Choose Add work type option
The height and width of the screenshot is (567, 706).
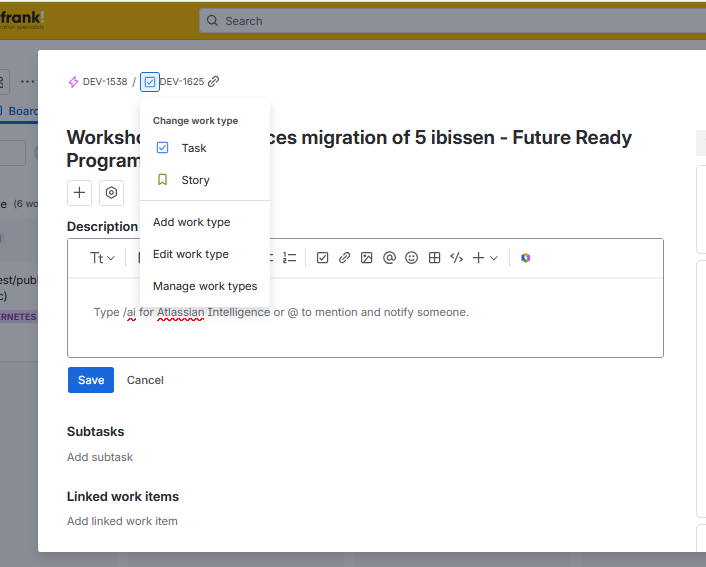pos(205,222)
